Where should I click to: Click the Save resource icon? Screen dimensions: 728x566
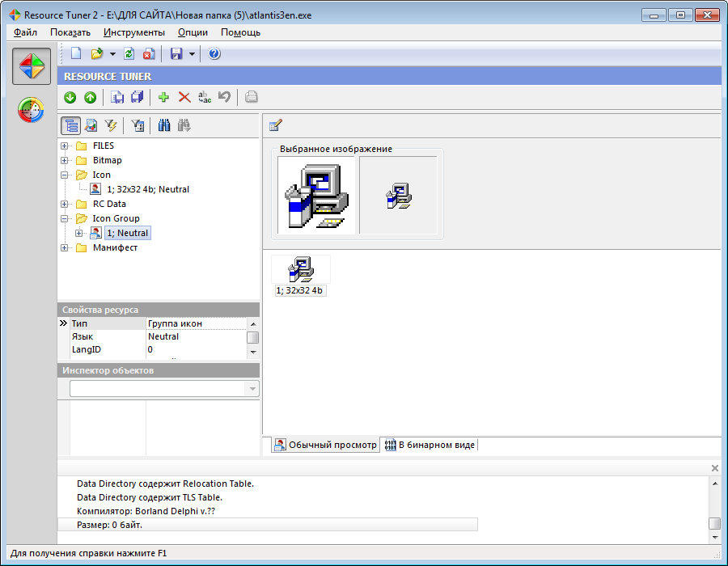coord(117,97)
